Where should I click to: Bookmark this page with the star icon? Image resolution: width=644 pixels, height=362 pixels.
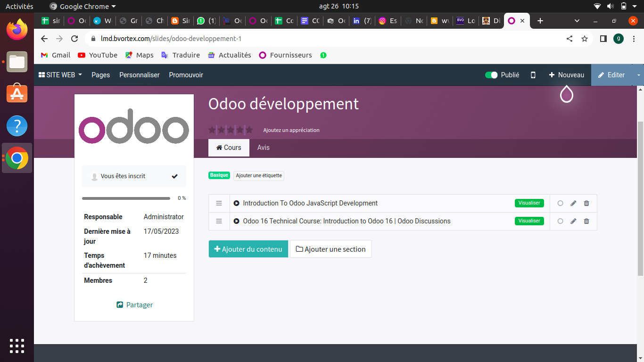(x=585, y=39)
